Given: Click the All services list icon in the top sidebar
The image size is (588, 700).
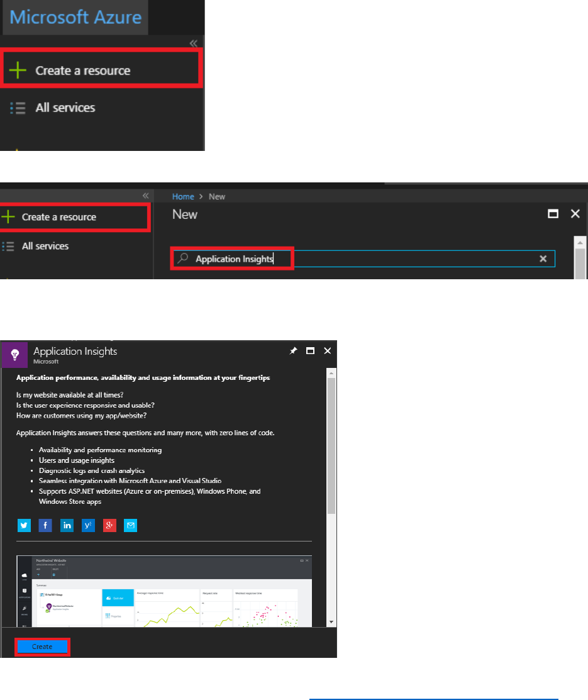Looking at the screenshot, I should [x=18, y=108].
